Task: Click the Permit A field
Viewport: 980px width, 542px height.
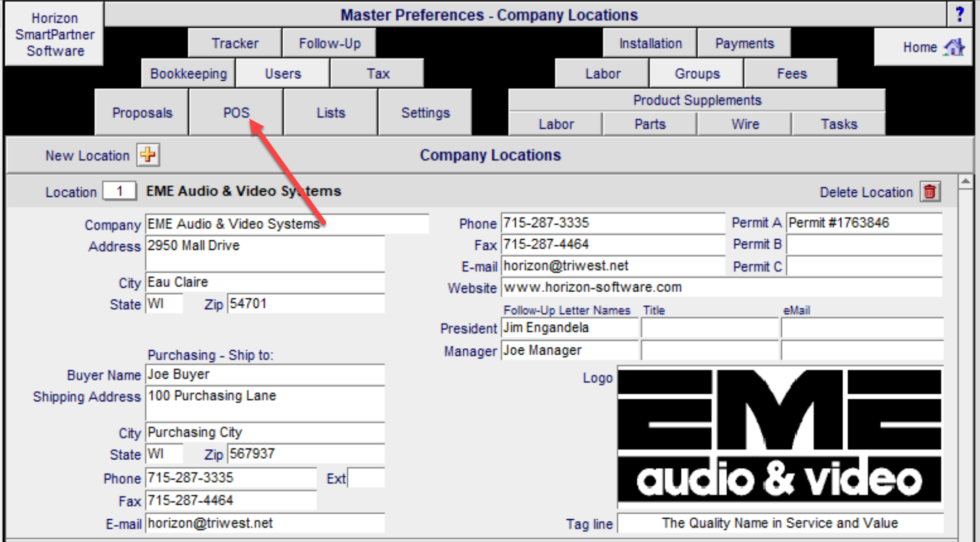Action: tap(864, 223)
